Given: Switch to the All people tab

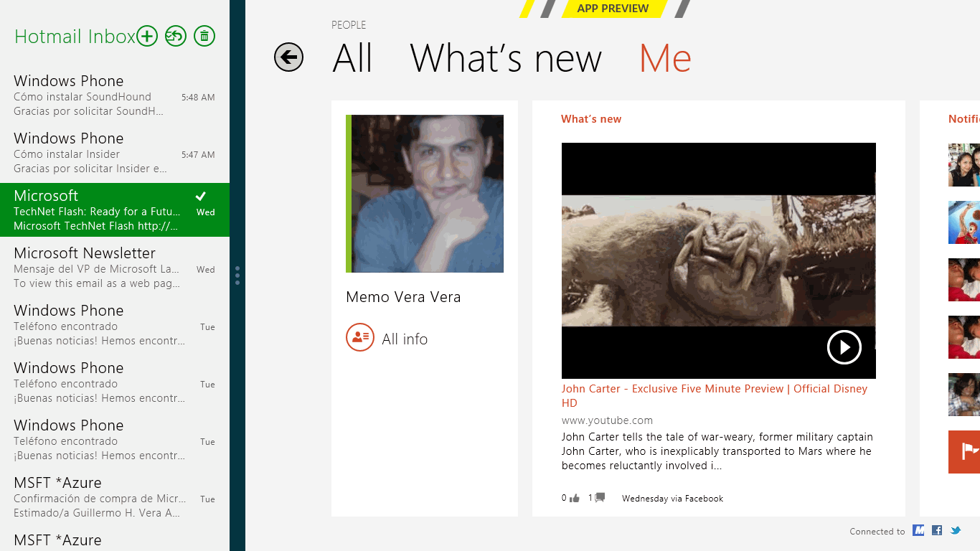Looking at the screenshot, I should click(352, 58).
